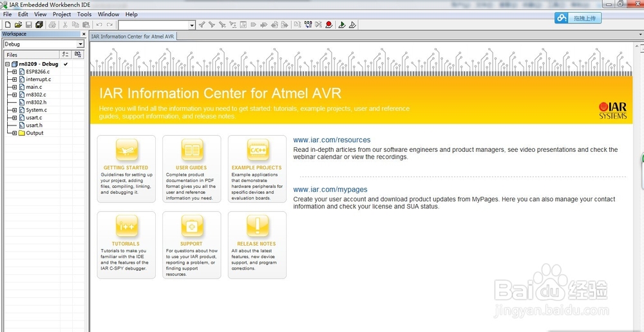The width and height of the screenshot is (644, 332).
Task: Create a new document via toolbar
Action: coord(7,24)
